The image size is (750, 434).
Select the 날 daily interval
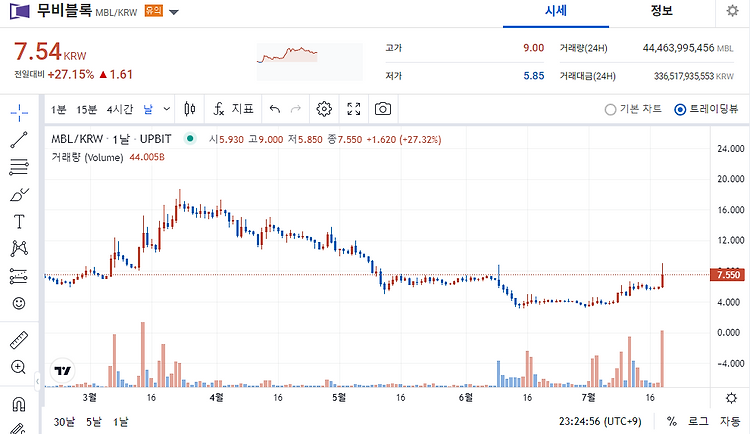tap(148, 110)
